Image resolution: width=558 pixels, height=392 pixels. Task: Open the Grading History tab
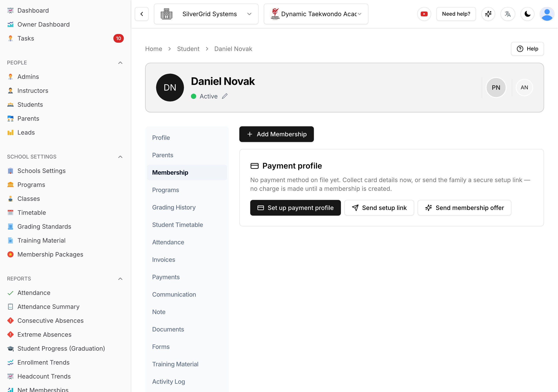pos(187,207)
